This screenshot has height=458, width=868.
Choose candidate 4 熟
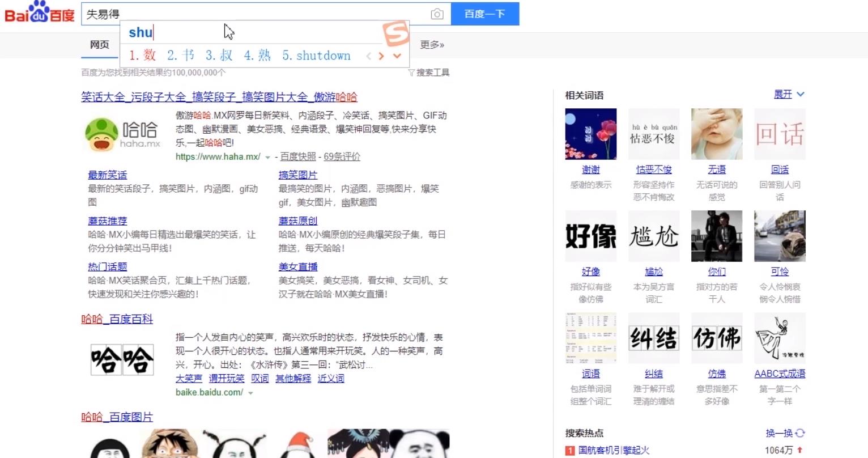257,55
